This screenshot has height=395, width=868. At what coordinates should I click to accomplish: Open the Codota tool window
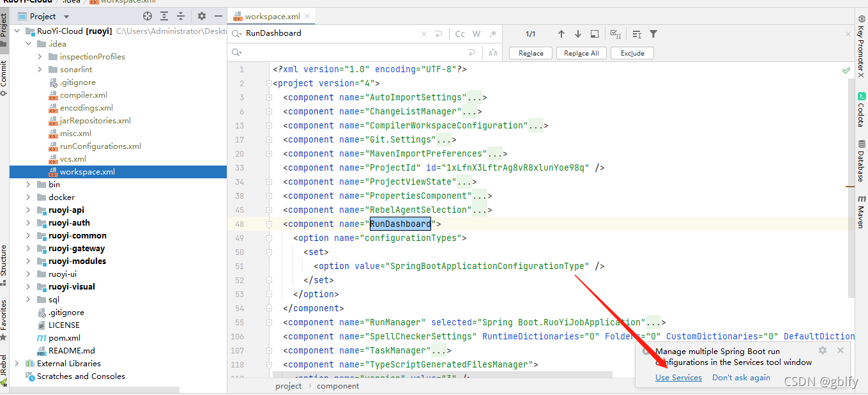pyautogui.click(x=862, y=109)
